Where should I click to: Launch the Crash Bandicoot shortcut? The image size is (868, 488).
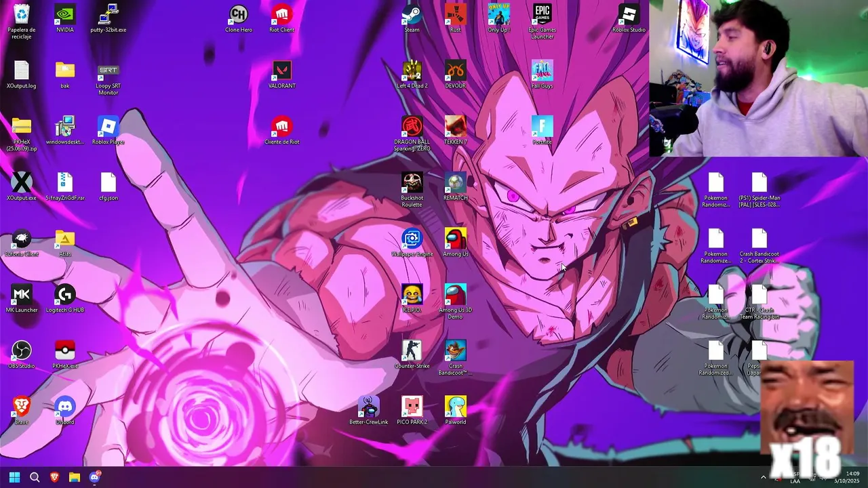[456, 359]
